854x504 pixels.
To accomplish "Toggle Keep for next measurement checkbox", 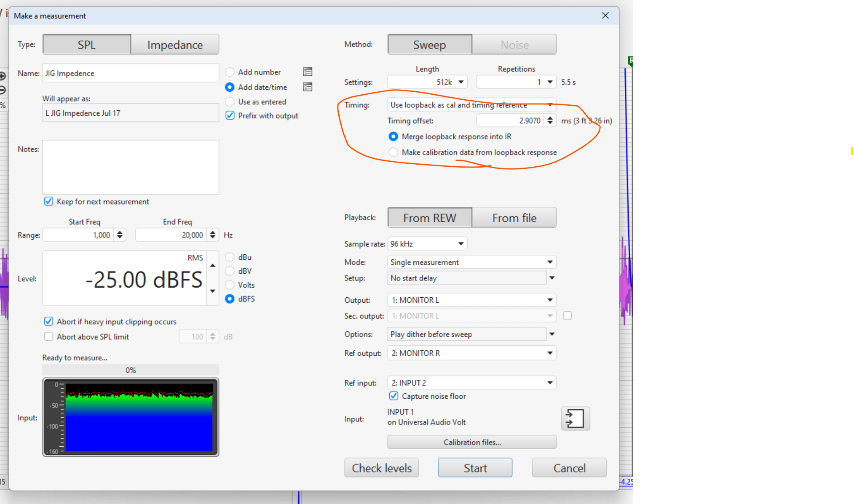I will [48, 201].
